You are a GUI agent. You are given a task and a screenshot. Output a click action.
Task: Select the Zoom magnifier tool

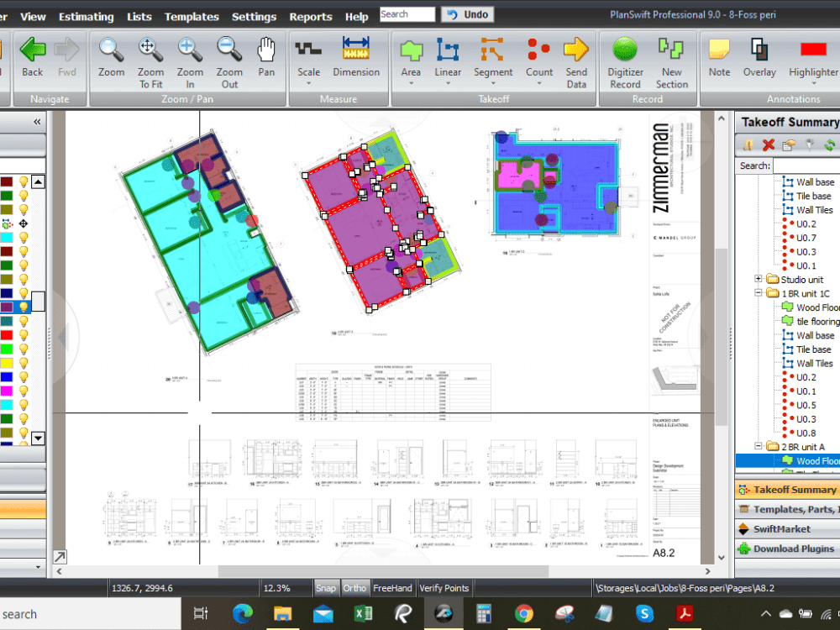click(x=112, y=58)
